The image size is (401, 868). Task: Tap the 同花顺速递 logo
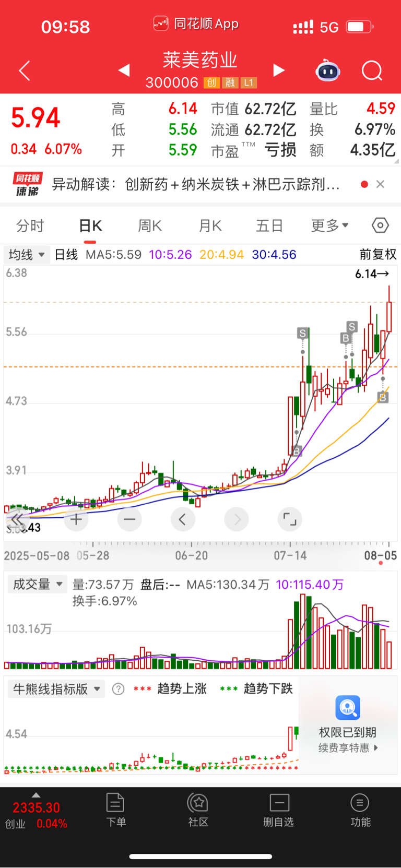(x=27, y=184)
